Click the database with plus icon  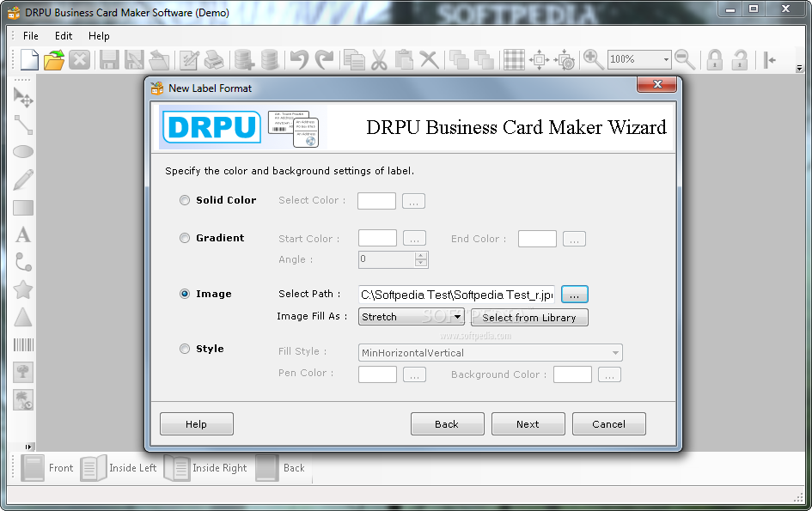244,59
